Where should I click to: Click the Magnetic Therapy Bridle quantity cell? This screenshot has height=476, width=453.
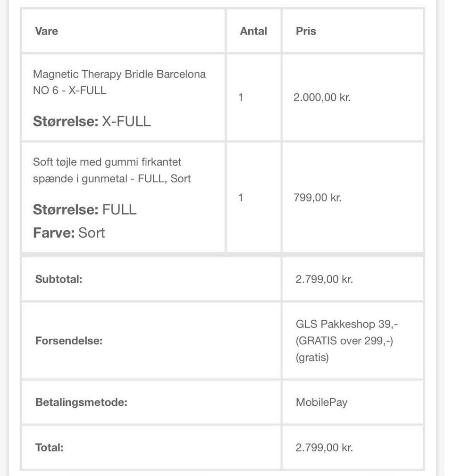[241, 98]
